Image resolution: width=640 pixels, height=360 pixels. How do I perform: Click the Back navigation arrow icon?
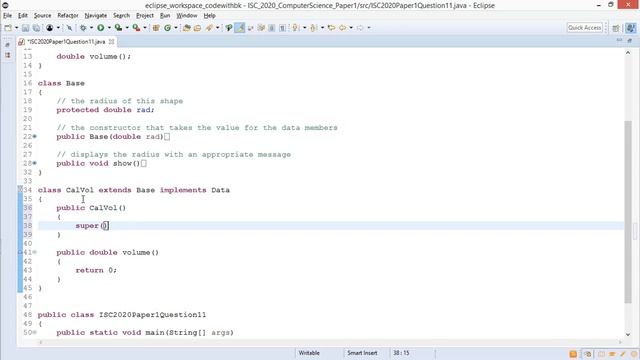coord(342,28)
